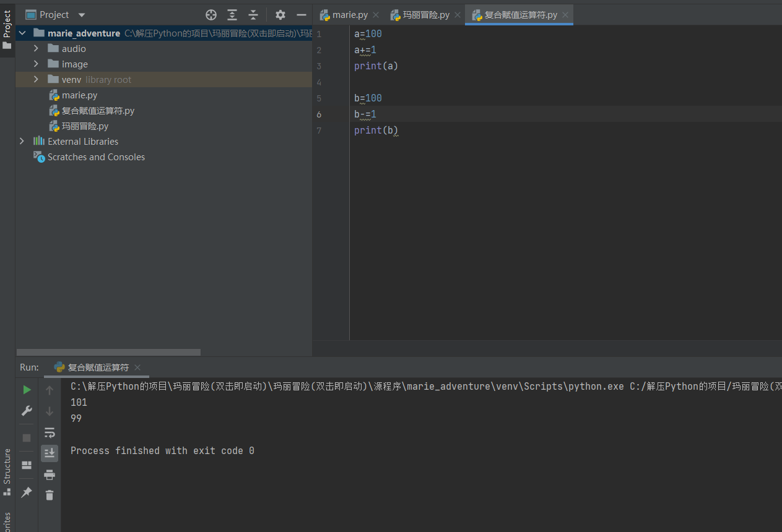The width and height of the screenshot is (782, 532).
Task: Expand the image folder
Action: 36,64
